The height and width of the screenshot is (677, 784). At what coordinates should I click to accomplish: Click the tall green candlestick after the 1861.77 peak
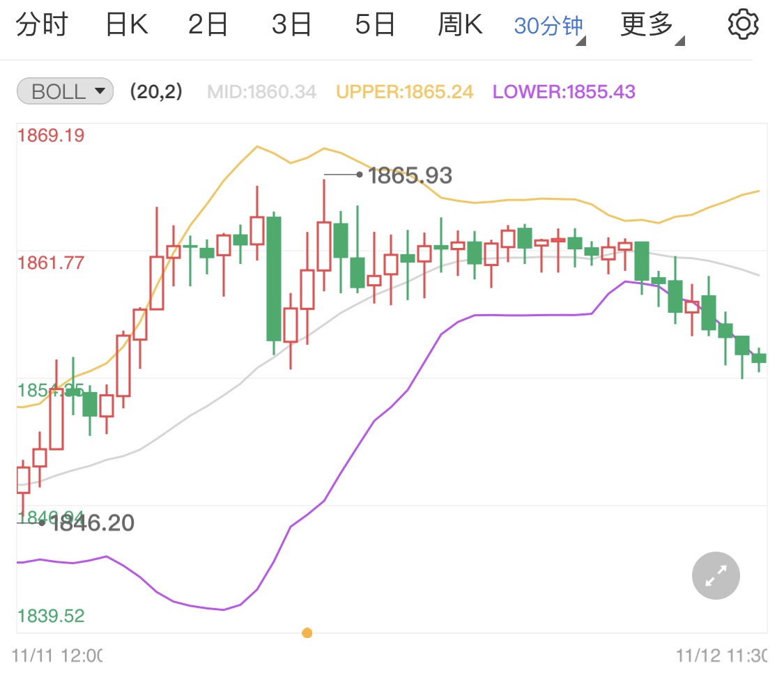pos(273,279)
